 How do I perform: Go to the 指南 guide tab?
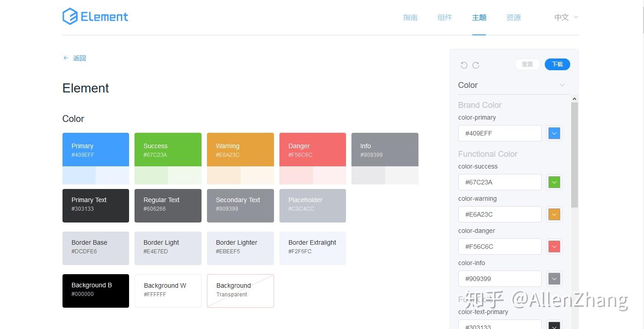[x=410, y=17]
